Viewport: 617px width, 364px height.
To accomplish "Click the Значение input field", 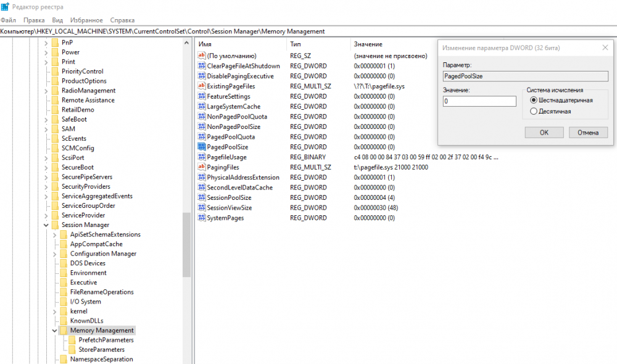I will click(x=479, y=101).
